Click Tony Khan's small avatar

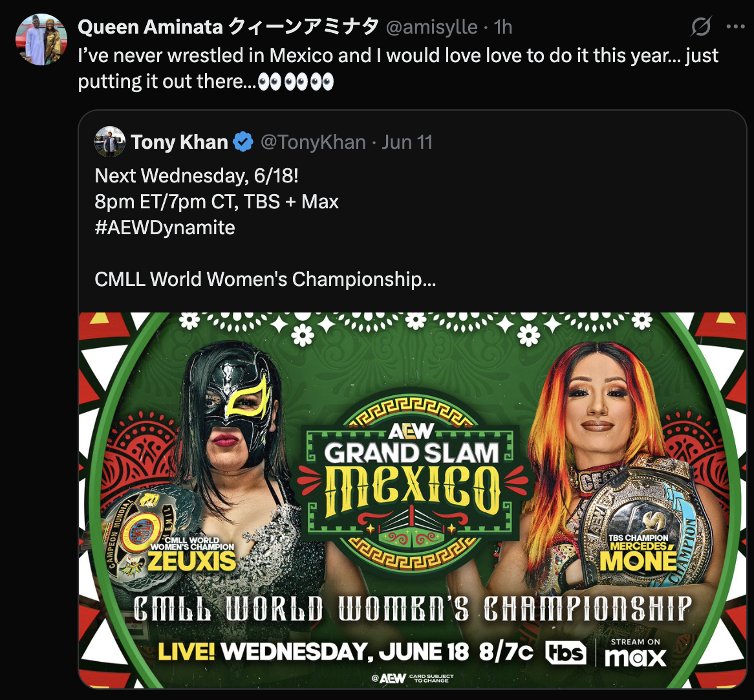coord(110,142)
